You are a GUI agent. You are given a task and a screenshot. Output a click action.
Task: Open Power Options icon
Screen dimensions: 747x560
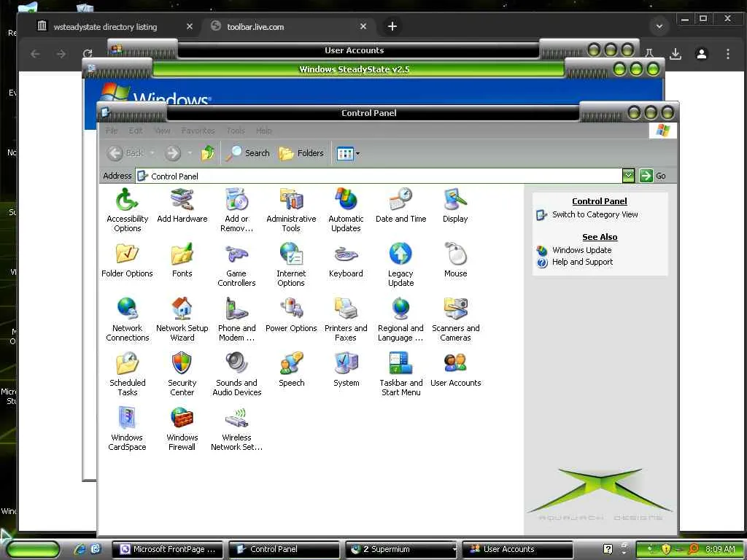[291, 315]
